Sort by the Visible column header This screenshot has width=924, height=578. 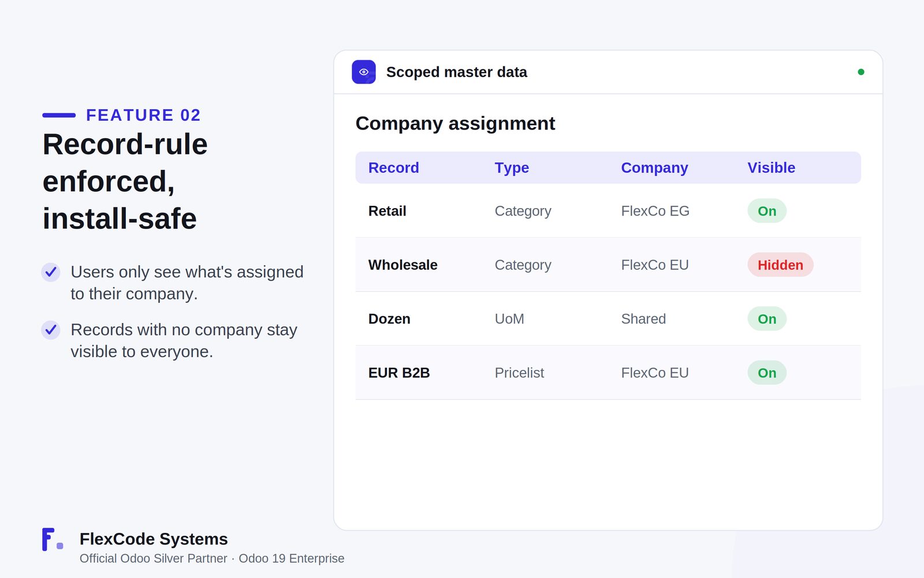click(772, 168)
